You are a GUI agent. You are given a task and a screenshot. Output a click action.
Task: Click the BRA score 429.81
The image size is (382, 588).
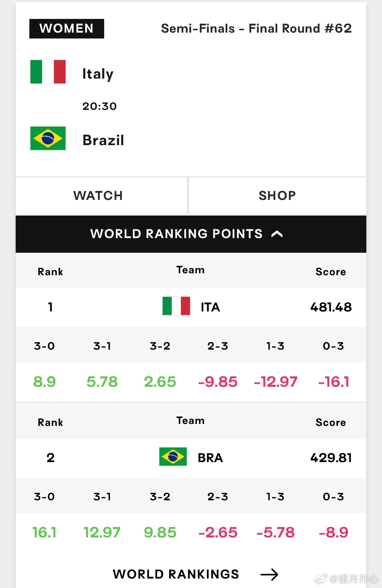pyautogui.click(x=331, y=458)
